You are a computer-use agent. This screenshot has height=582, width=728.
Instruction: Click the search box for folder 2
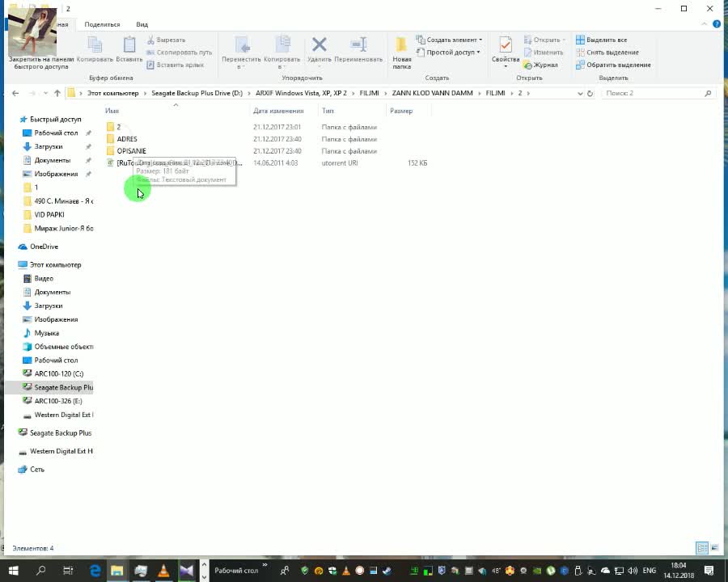654,94
